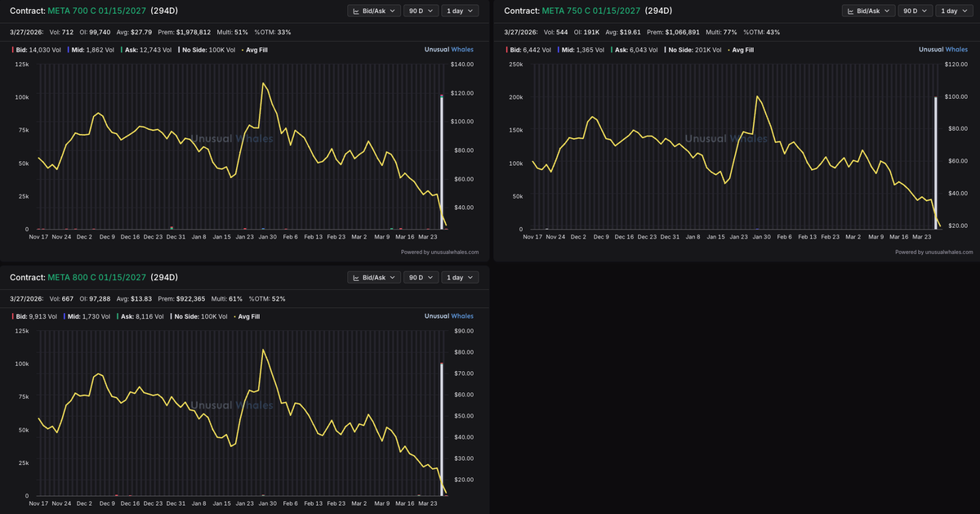Open 1 day interval dropdown in META 800 C panel
This screenshot has width=980, height=514.
coord(460,277)
